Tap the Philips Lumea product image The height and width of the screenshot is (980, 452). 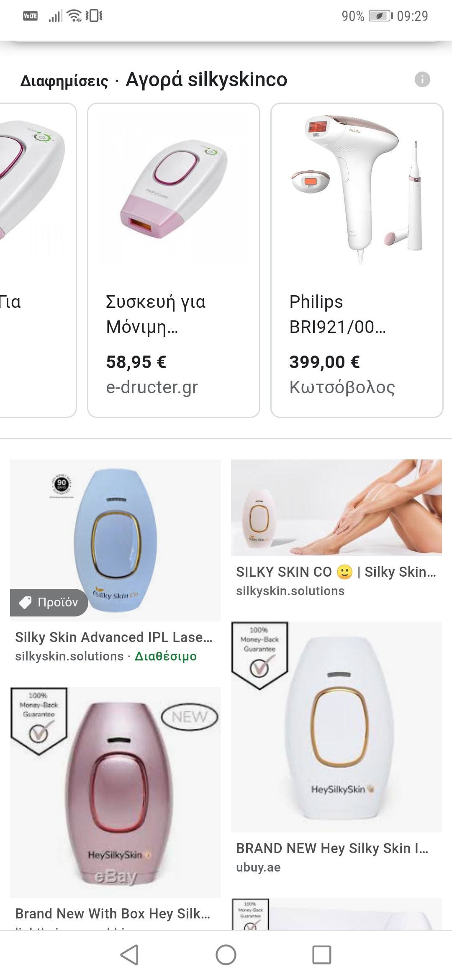click(x=357, y=188)
